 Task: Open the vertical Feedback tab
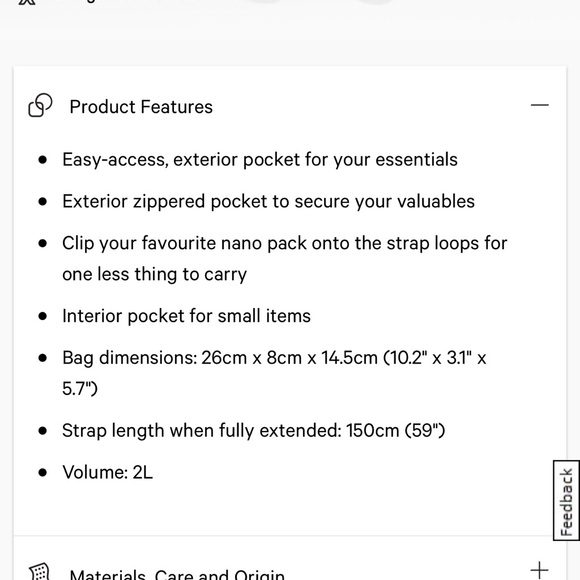coord(566,500)
